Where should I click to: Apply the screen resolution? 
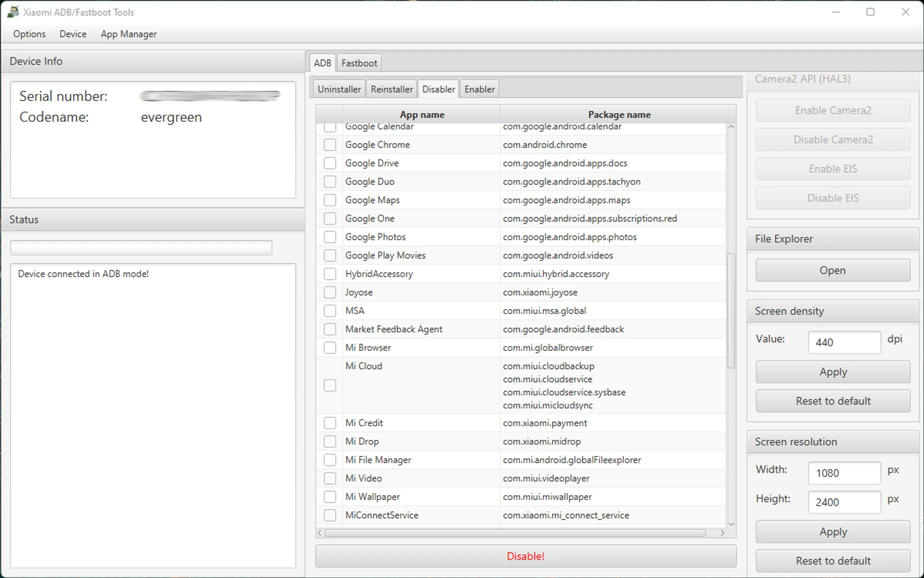(x=833, y=532)
